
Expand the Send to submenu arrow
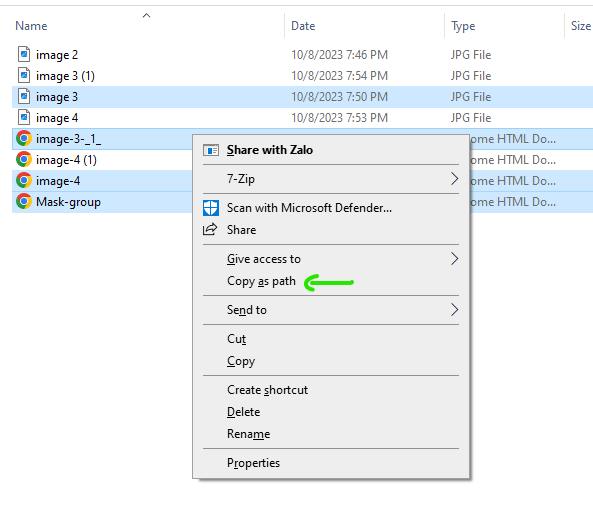(x=454, y=310)
